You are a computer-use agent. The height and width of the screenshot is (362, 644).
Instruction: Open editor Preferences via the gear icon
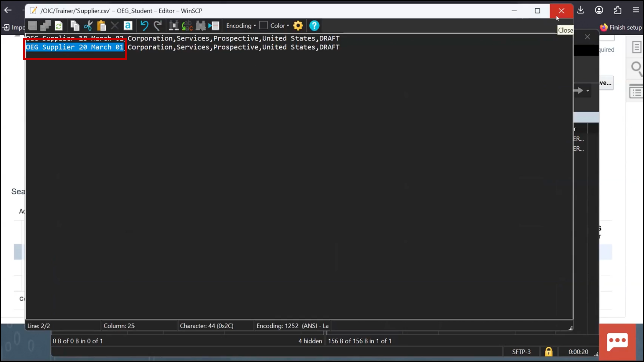[x=298, y=25]
